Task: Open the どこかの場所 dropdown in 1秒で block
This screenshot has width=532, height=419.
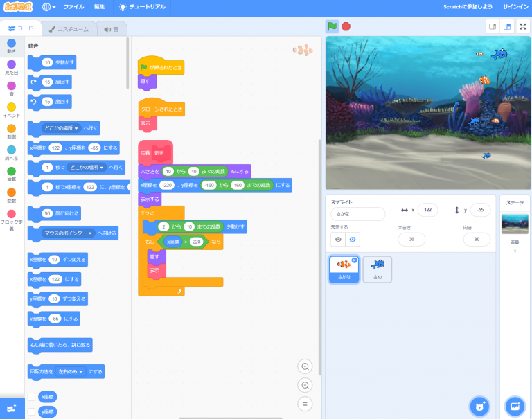Action: click(87, 168)
